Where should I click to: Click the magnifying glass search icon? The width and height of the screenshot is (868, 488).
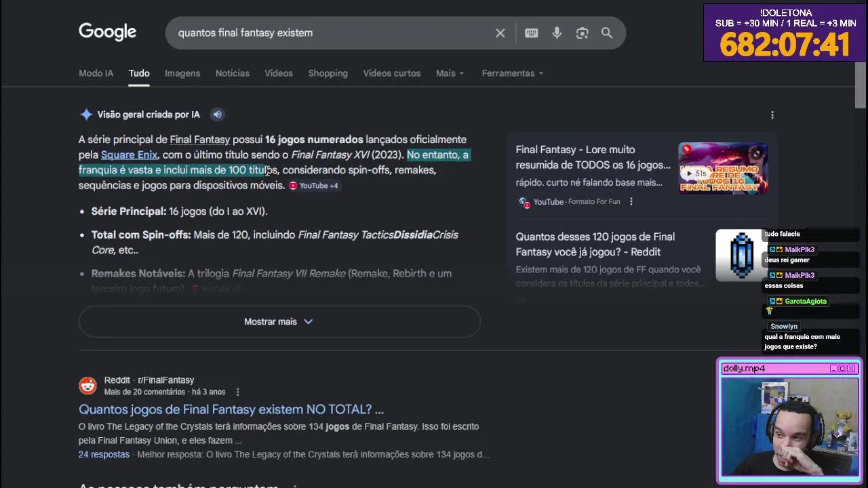[607, 33]
